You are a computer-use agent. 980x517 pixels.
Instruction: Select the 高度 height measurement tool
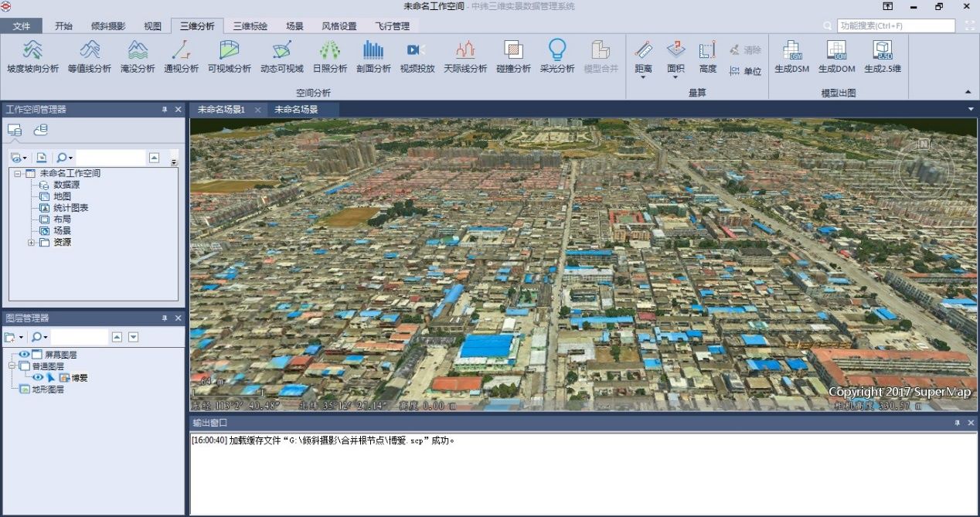[707, 57]
